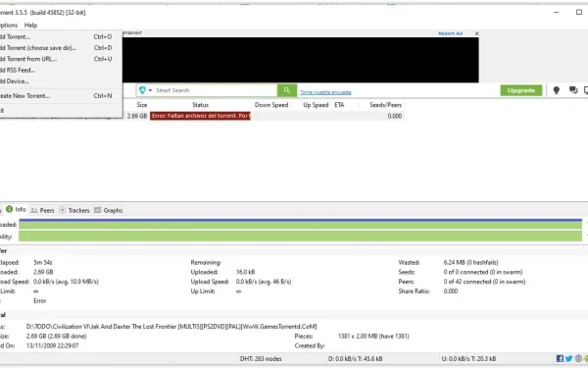Screen dimensions: 588x368
Task: Switch to the Trackers tab
Action: click(74, 210)
